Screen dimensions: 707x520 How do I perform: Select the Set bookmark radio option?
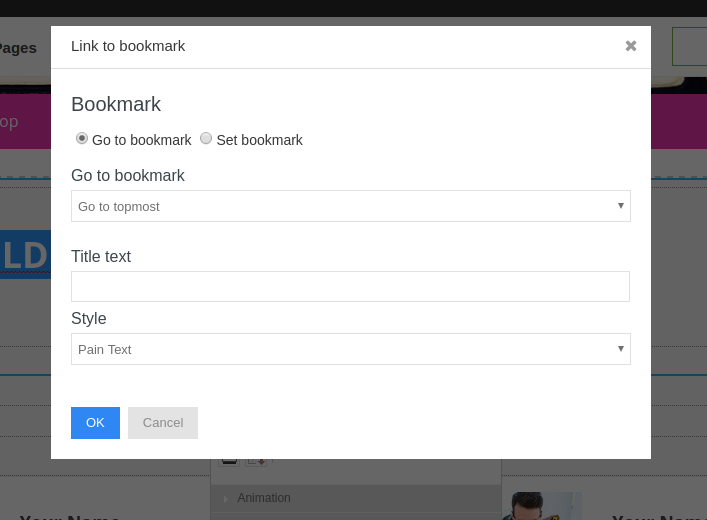point(206,138)
